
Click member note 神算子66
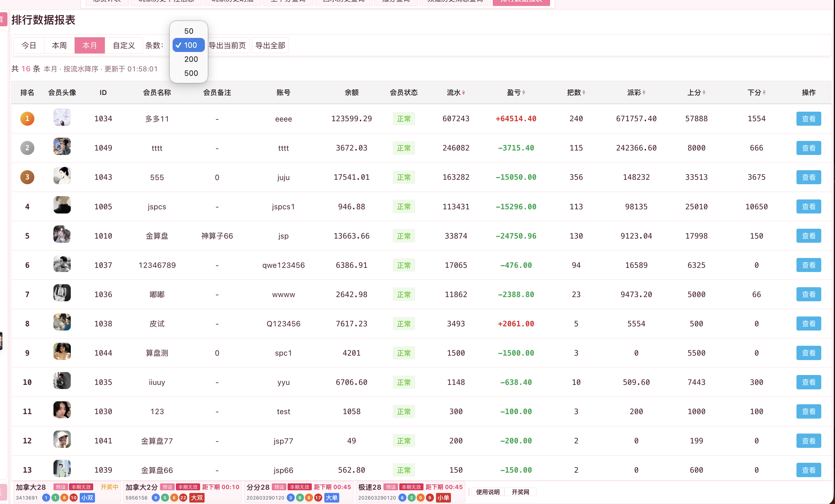(217, 236)
